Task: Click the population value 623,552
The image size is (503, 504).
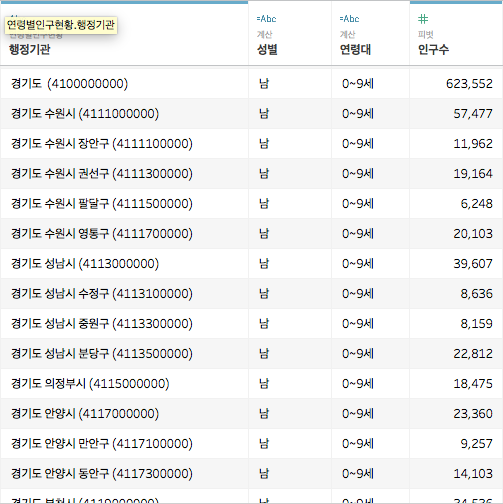Action: click(x=469, y=84)
